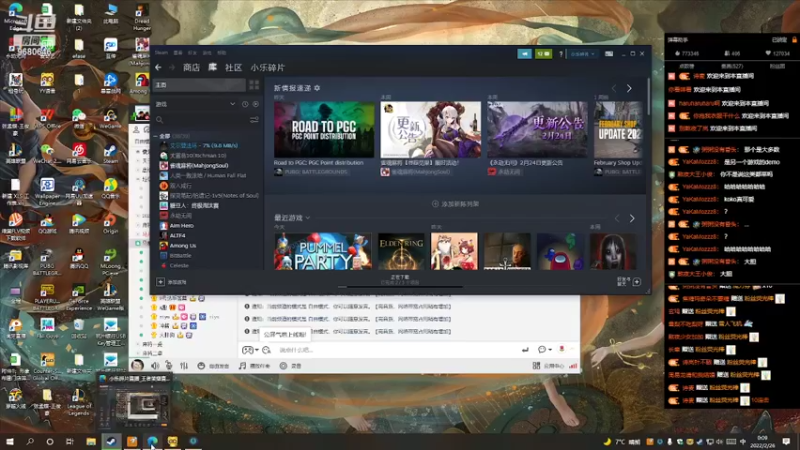
Task: Click the free speech mode button
Action: point(213,366)
